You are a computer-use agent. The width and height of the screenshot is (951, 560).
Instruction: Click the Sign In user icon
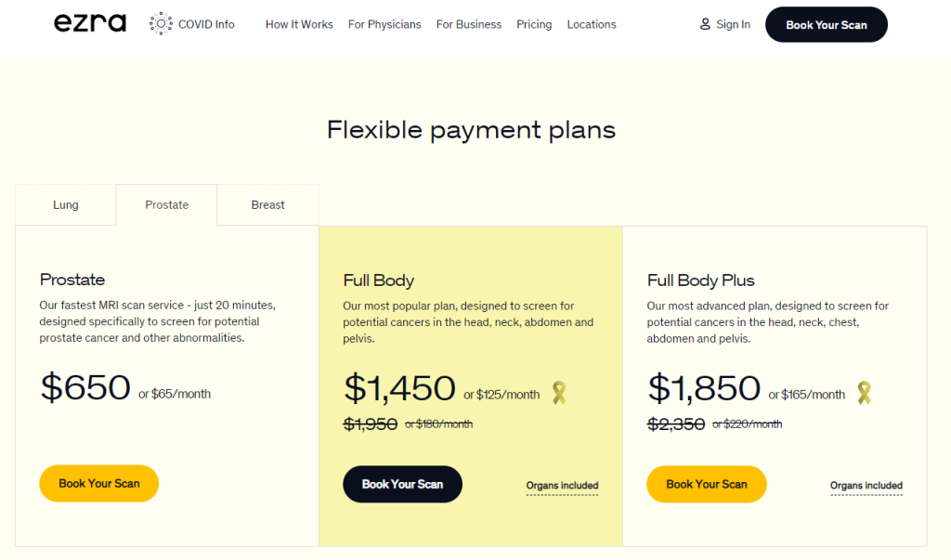(705, 24)
